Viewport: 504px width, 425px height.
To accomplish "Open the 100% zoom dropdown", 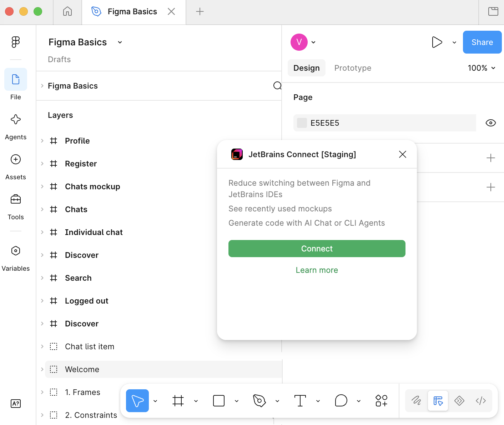I will click(482, 68).
